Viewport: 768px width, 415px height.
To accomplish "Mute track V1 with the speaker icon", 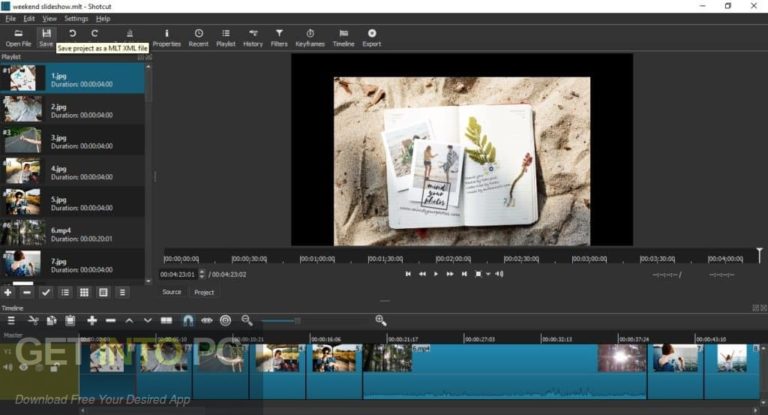I will coord(8,367).
